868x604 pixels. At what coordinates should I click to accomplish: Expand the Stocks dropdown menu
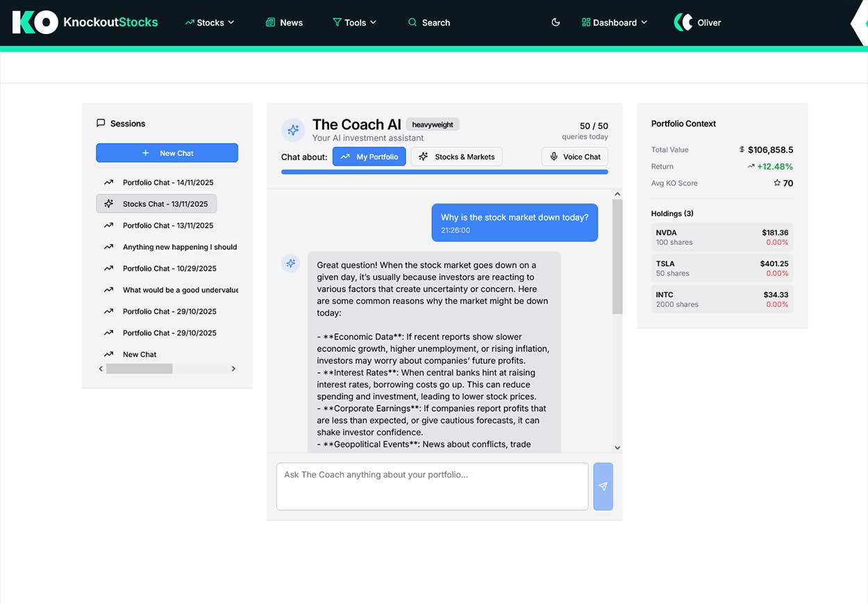210,22
